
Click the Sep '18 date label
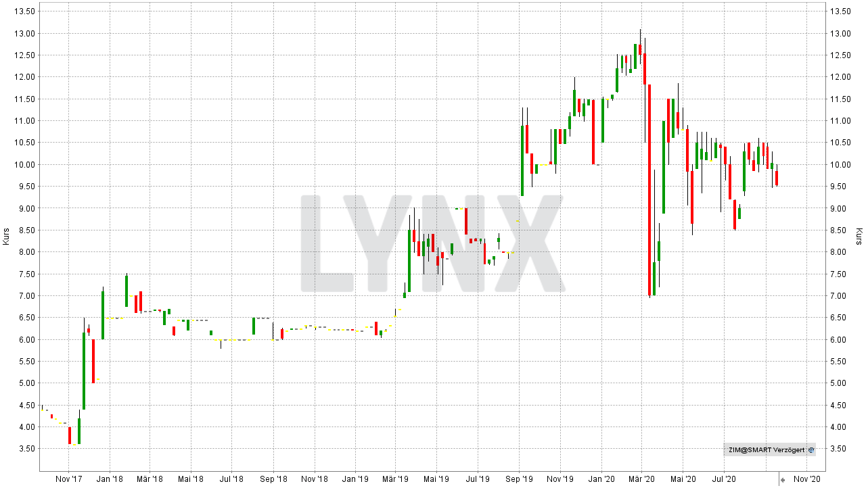[x=273, y=479]
